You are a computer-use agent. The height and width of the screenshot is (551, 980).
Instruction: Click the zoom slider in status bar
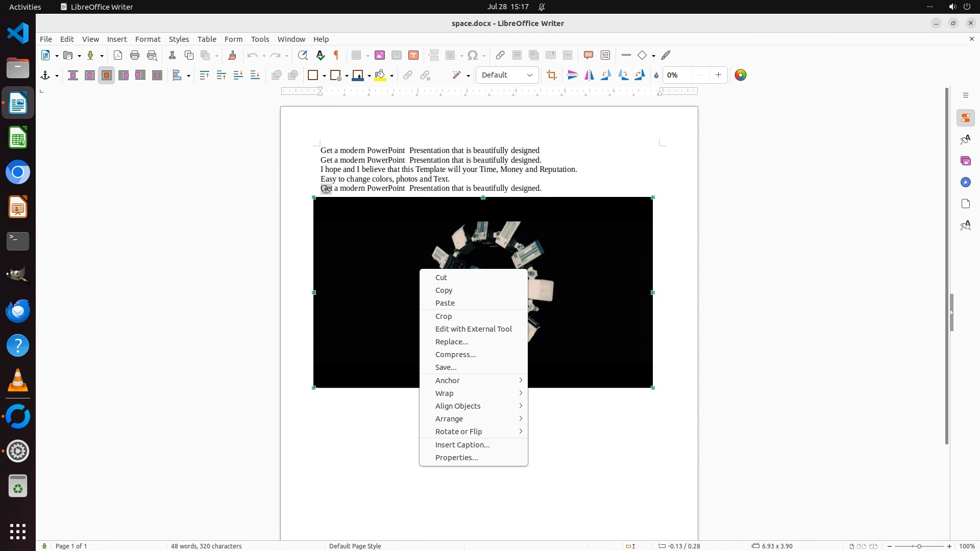point(919,546)
